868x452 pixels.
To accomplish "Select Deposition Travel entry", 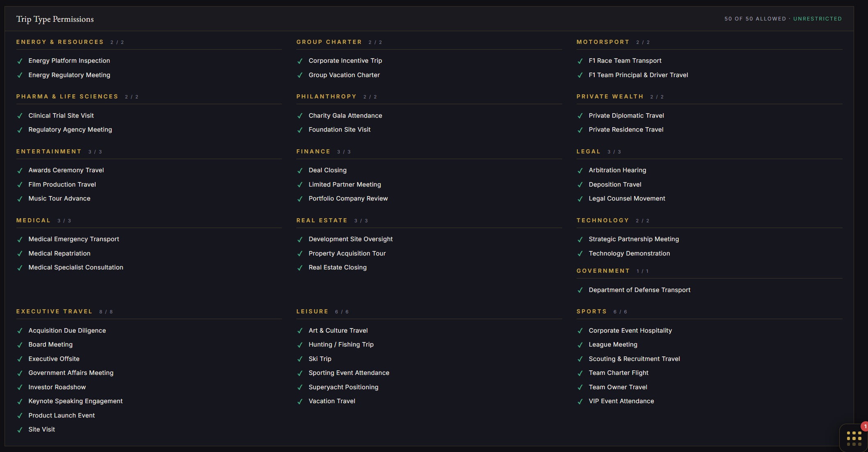I will point(615,185).
